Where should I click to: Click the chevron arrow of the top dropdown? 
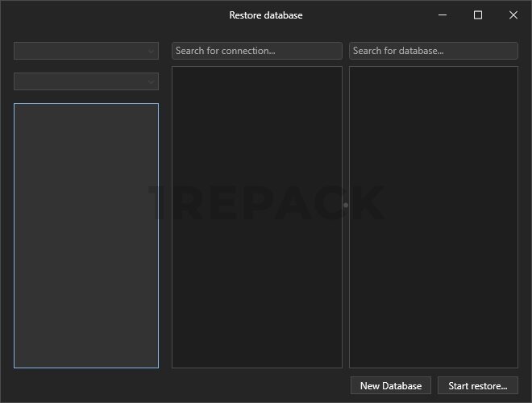(x=151, y=51)
